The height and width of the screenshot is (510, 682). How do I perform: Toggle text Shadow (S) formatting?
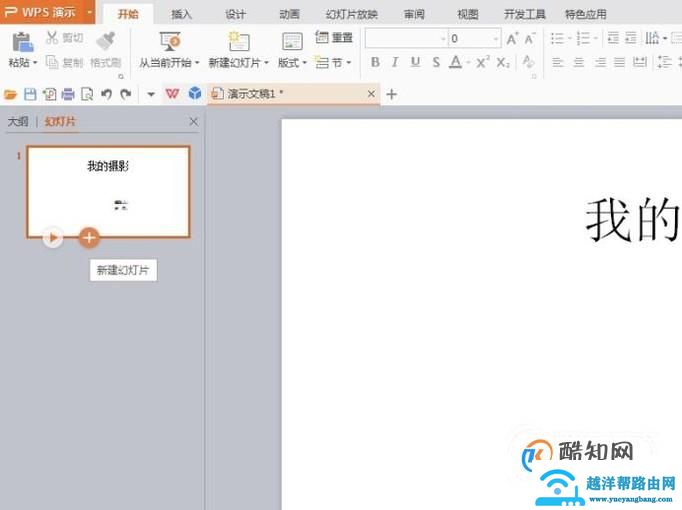[436, 63]
